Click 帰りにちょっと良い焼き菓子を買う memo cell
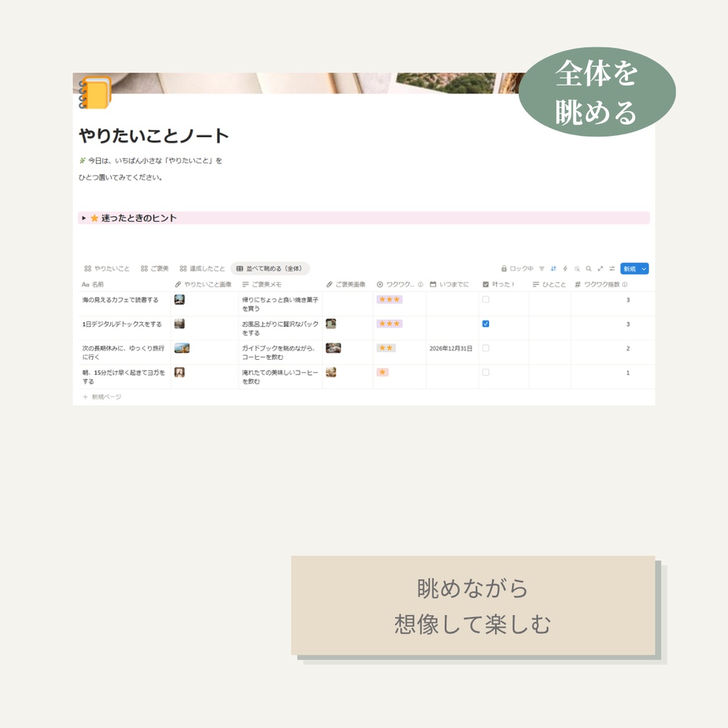Screen dimensions: 728x728 tap(280, 304)
